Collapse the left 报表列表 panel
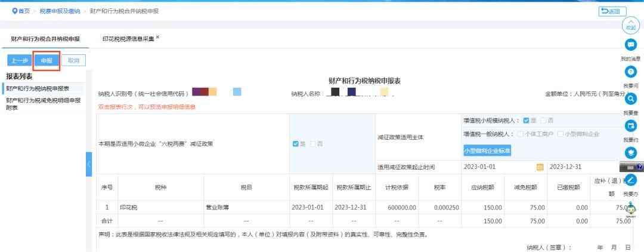The image size is (644, 252). click(89, 163)
